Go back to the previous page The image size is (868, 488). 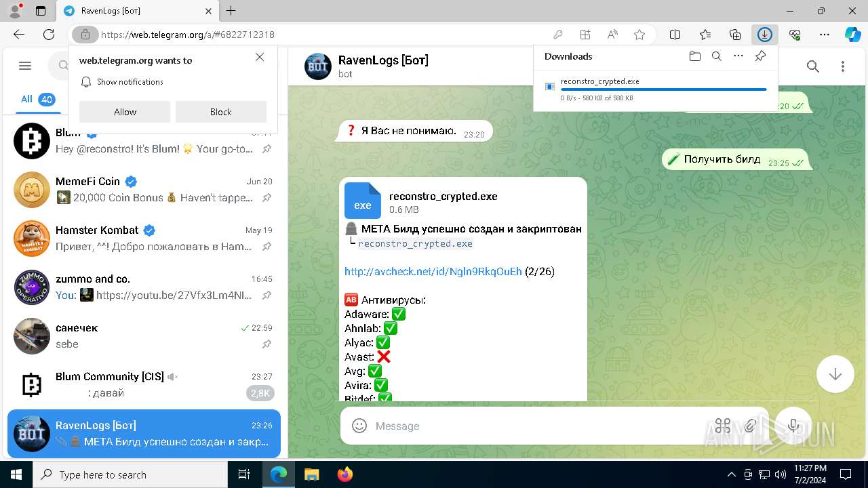[19, 35]
